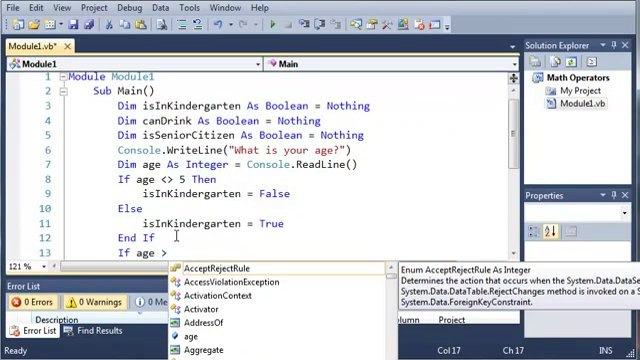Click the horizontal scrollbar in code editor

pyautogui.click(x=114, y=267)
